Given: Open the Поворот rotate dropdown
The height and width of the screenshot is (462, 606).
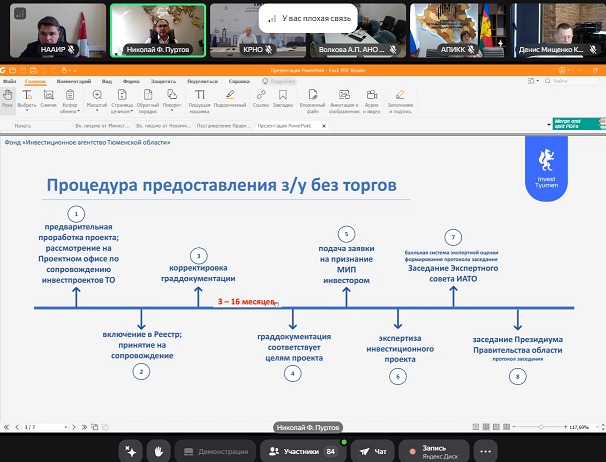Looking at the screenshot, I should [x=172, y=98].
